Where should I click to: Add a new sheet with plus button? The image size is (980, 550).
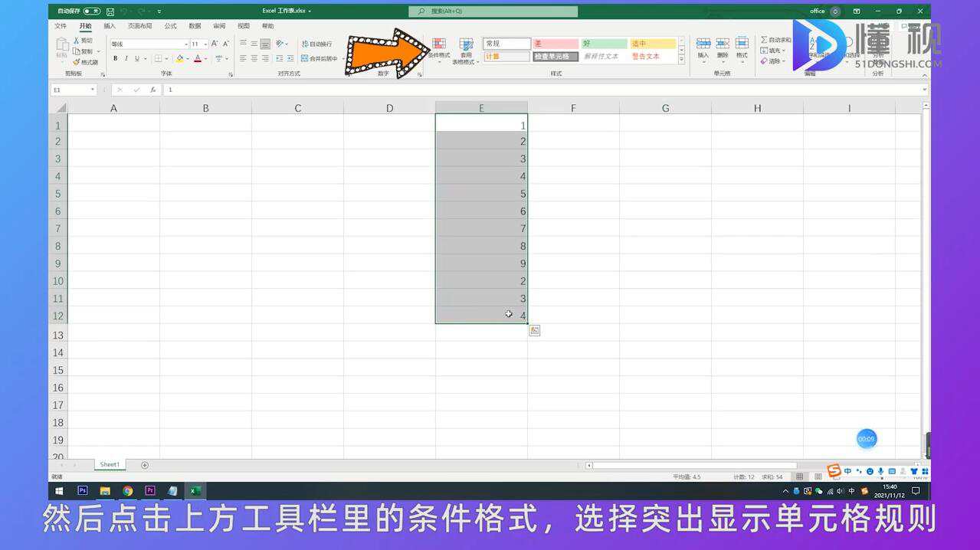[x=145, y=465]
